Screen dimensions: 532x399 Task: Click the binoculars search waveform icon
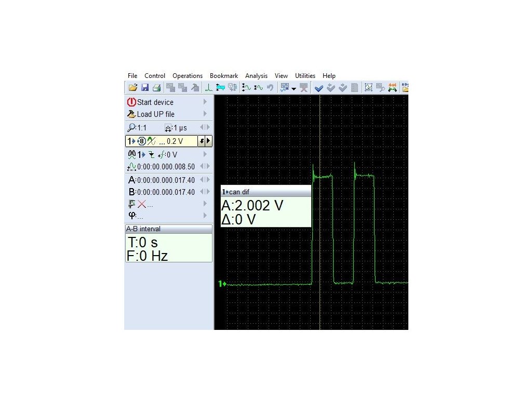131,154
